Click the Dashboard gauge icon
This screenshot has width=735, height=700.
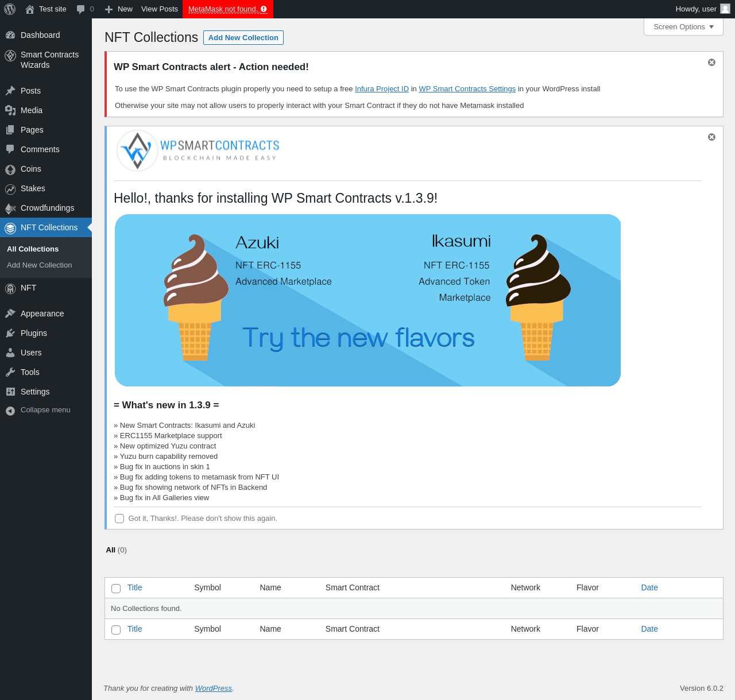(x=10, y=35)
